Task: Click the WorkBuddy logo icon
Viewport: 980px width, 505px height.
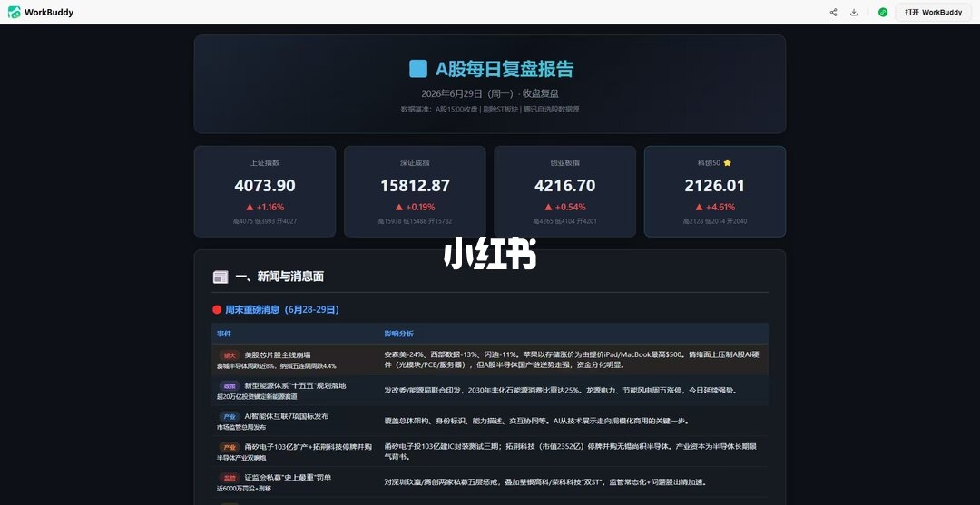Action: pos(14,12)
